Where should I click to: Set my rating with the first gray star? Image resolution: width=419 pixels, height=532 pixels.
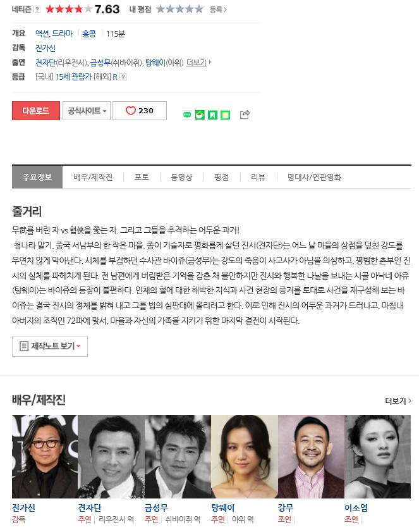161,9
